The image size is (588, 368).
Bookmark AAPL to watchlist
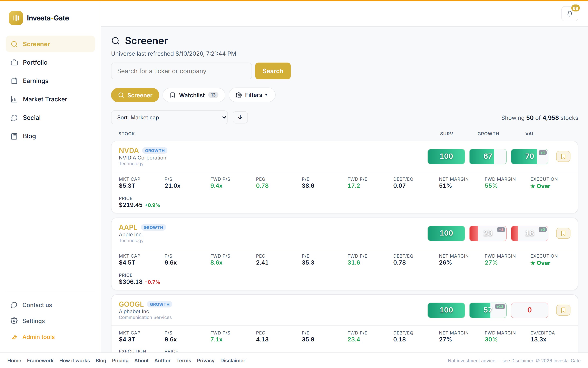[x=563, y=233]
